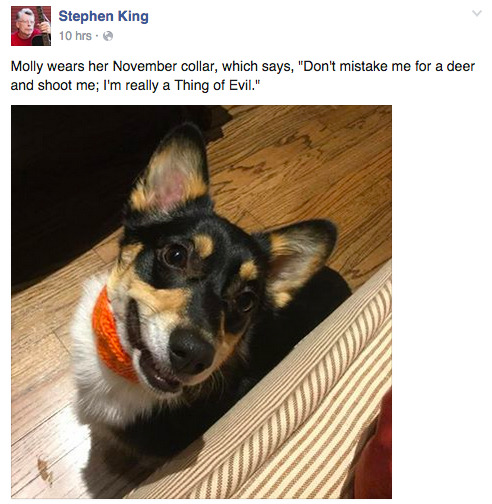Click the avatar of man in red shirt
The height and width of the screenshot is (504, 492).
31,26
